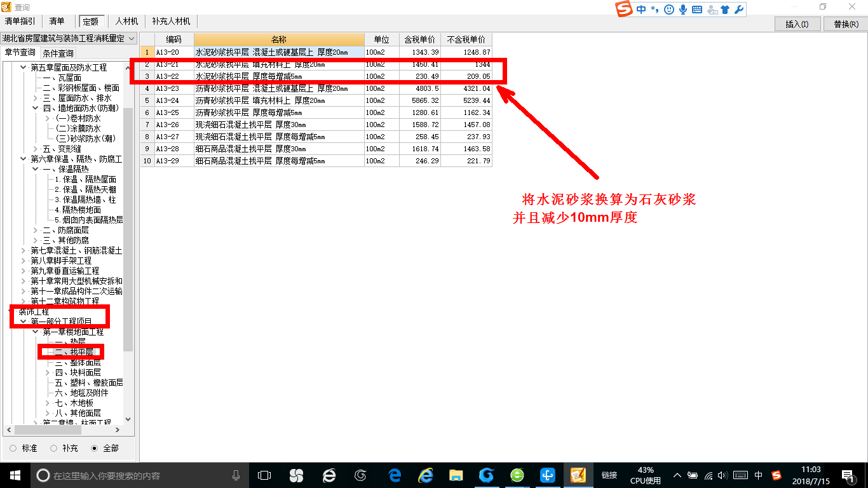This screenshot has width=868, height=488.
Task: Expand the (一)卷材防水 node
Action: (x=48, y=118)
